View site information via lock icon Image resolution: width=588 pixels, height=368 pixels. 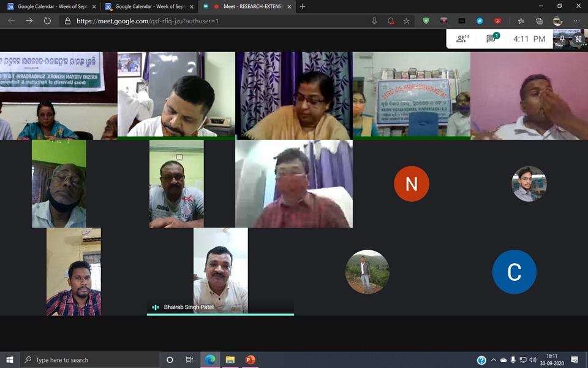67,21
